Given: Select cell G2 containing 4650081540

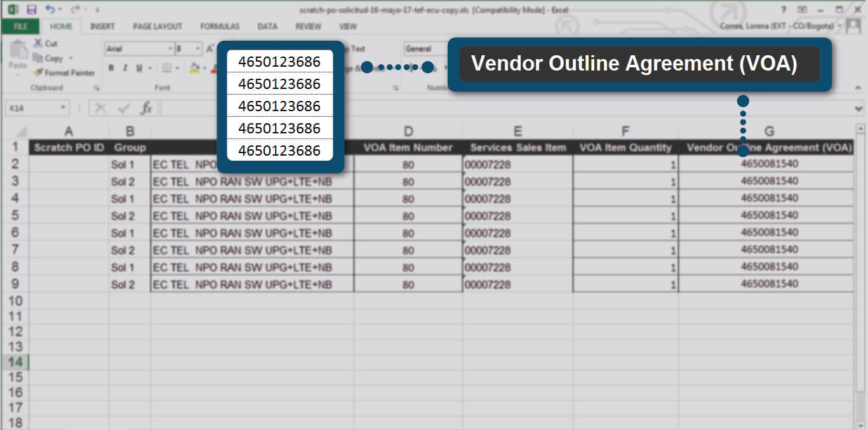Looking at the screenshot, I should tap(768, 164).
